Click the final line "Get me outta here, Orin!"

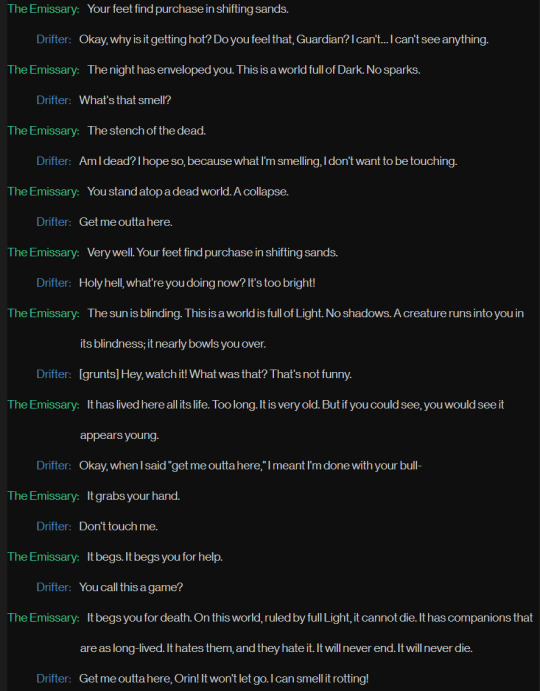click(x=224, y=678)
